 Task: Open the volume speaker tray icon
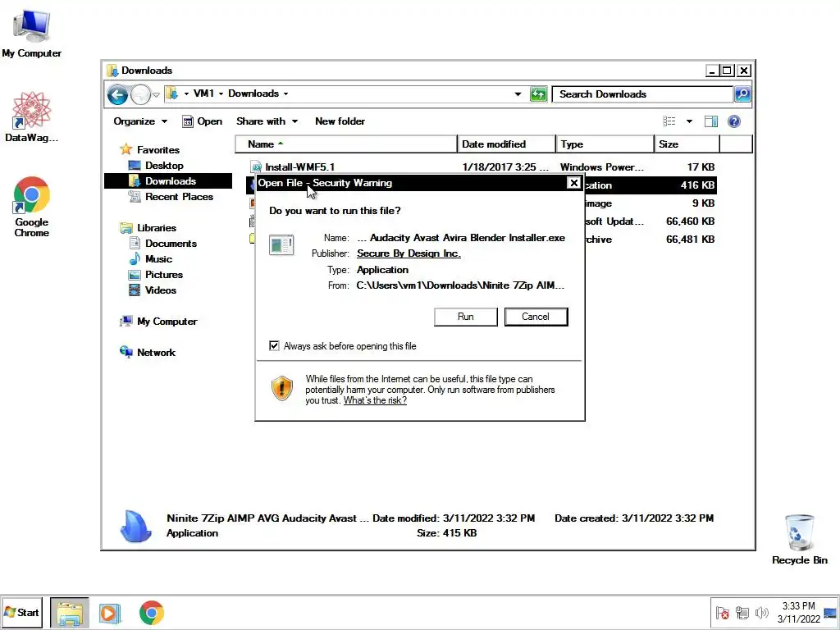pyautogui.click(x=761, y=612)
